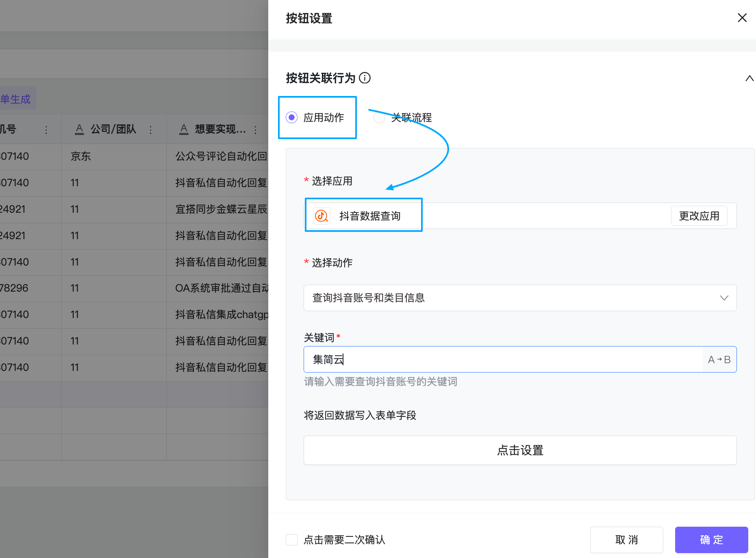The width and height of the screenshot is (756, 558).
Task: Close the 按钮设置 panel
Action: [742, 18]
